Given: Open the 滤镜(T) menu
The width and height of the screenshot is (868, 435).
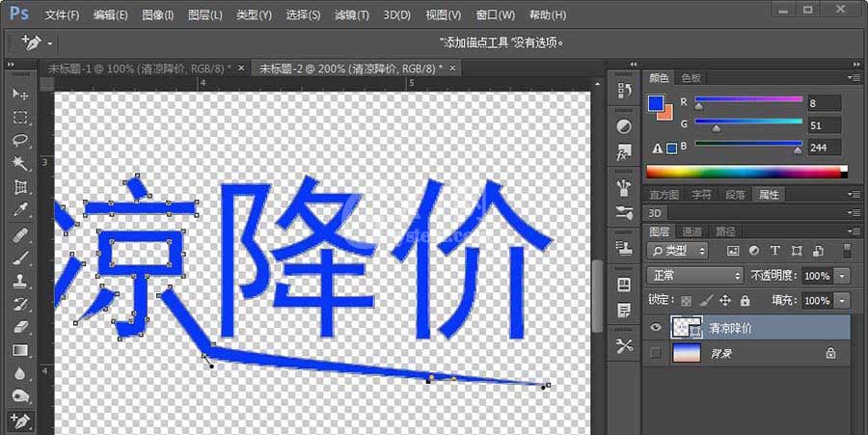Looking at the screenshot, I should coord(351,14).
